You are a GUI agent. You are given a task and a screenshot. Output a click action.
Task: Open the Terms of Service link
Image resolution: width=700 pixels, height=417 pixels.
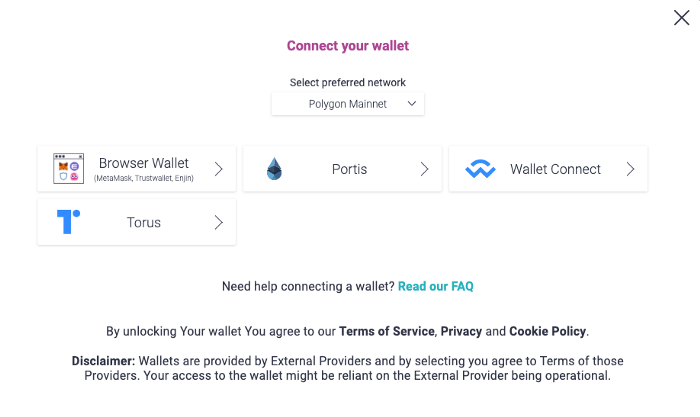tap(387, 331)
